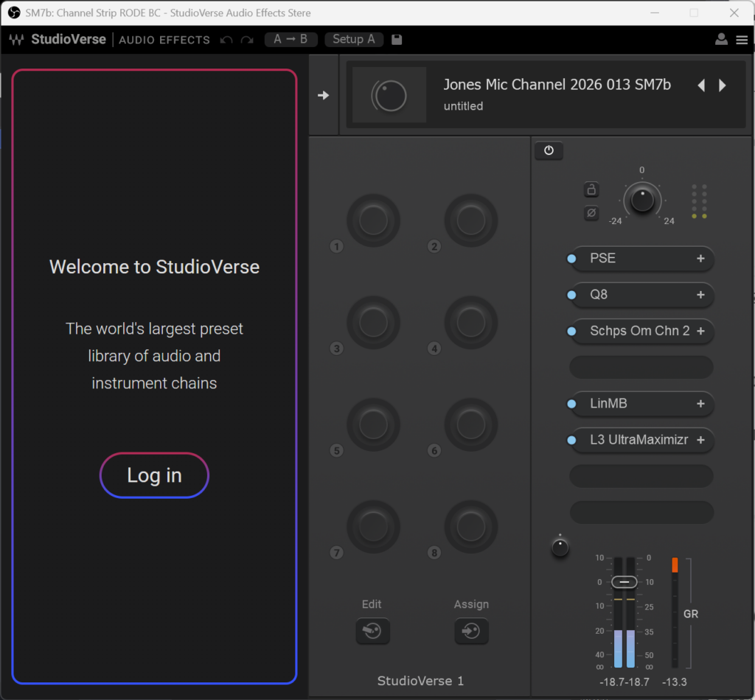The height and width of the screenshot is (700, 755).
Task: Expand the plus on Schps Om Chn 2
Action: tap(700, 331)
